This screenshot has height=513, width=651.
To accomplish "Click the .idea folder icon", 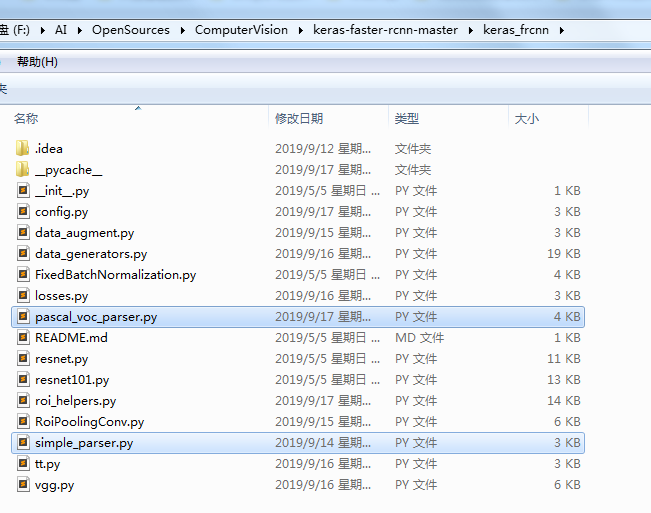I will coord(22,148).
